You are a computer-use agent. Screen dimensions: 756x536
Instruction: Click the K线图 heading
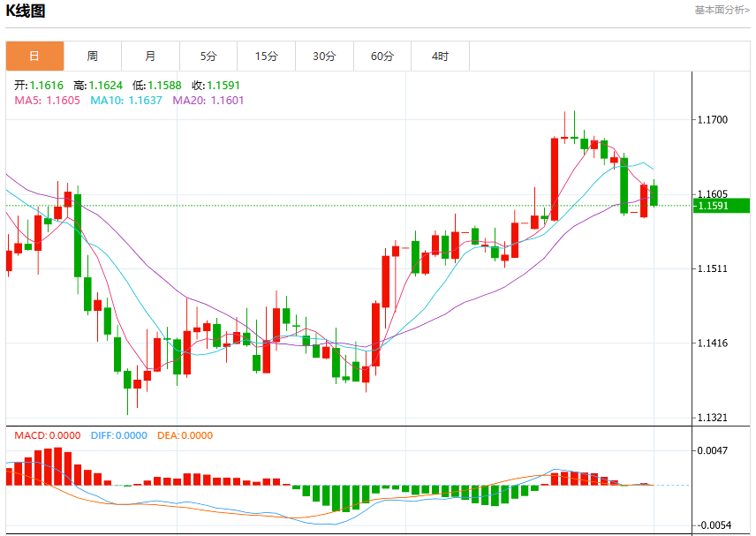pos(26,10)
